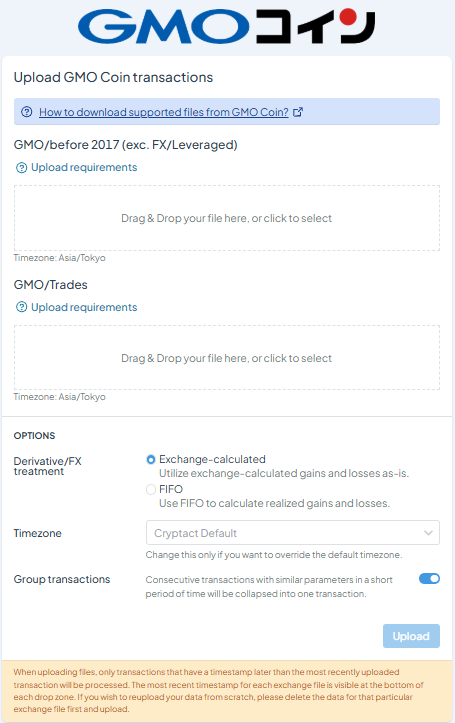Click external-link icon after GMO Coin guide
Image resolution: width=455 pixels, height=723 pixels.
298,112
